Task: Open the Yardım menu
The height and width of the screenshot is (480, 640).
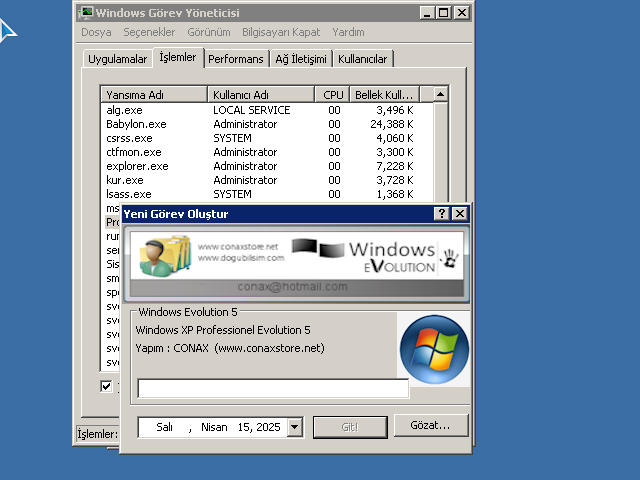Action: (348, 32)
